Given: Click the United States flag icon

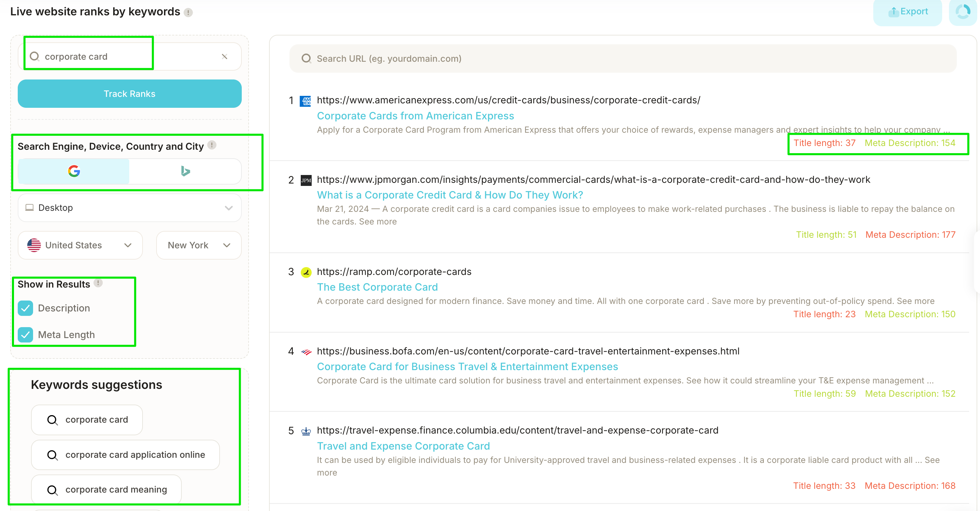Looking at the screenshot, I should 34,245.
